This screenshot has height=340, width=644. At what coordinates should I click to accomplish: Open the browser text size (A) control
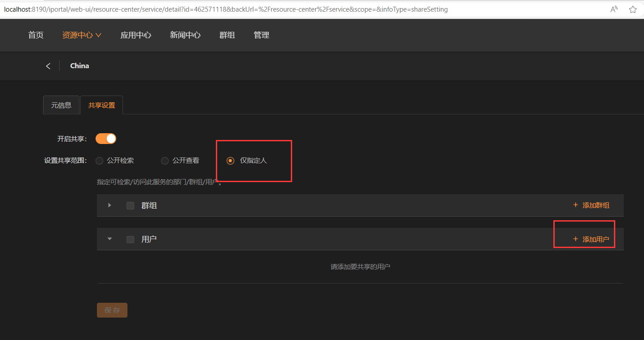(613, 9)
